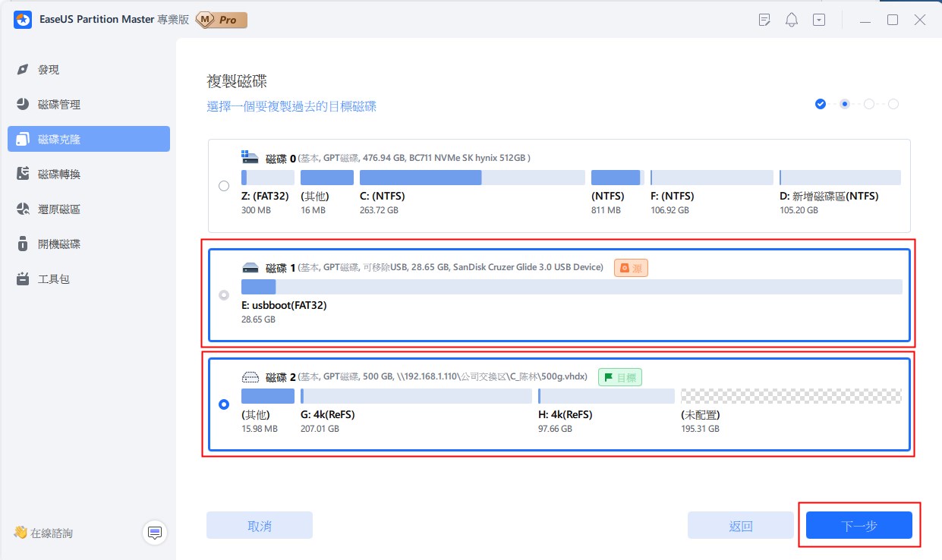942x560 pixels.
Task: Click the Discover compass icon in sidebar
Action: click(23, 70)
